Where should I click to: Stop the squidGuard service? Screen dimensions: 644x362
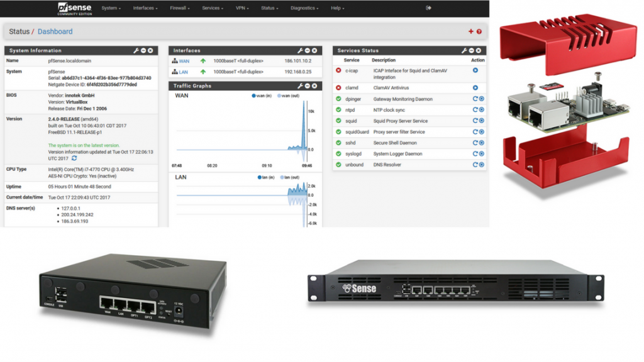481,132
